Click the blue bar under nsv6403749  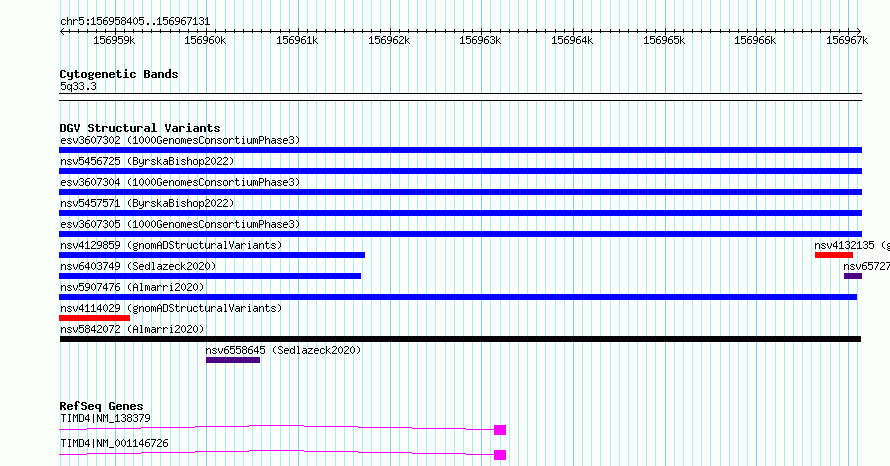tap(210, 276)
